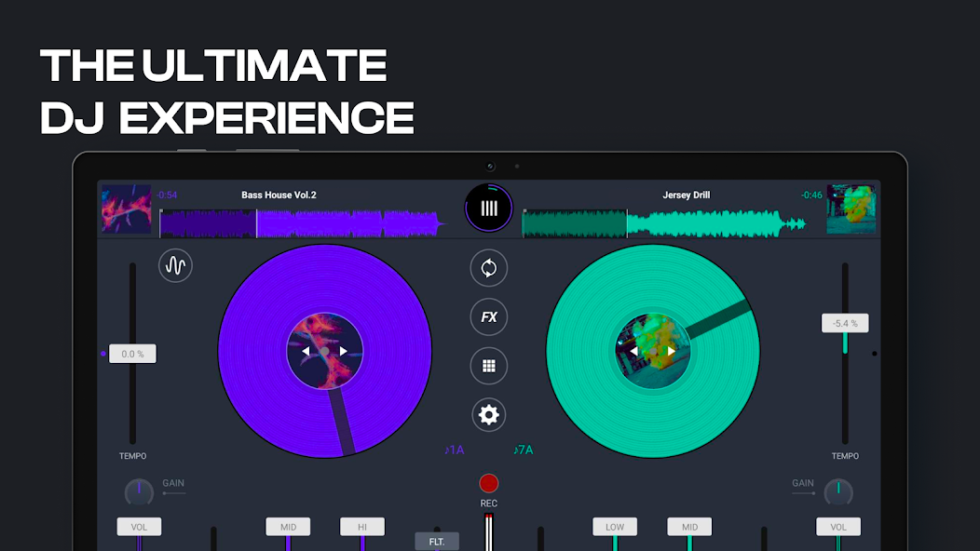Click the right deck -5.4 % tempo handle
980x551 pixels.
(844, 323)
